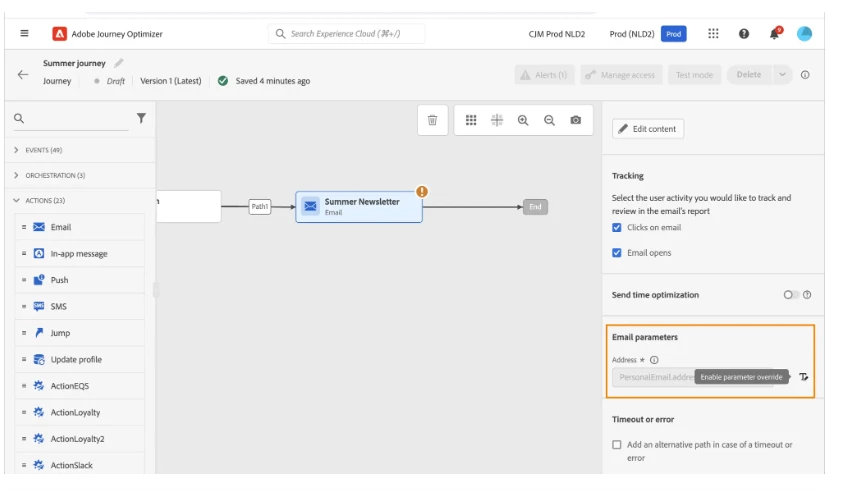
Task: Select ActionLoyalty2 in the actions list
Action: pos(80,439)
